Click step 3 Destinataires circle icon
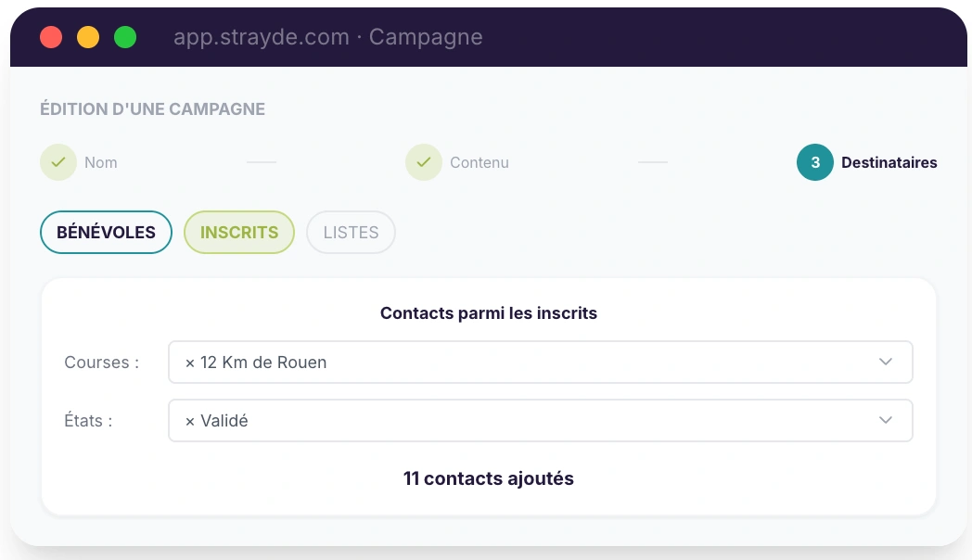This screenshot has height=560, width=972. pyautogui.click(x=815, y=162)
